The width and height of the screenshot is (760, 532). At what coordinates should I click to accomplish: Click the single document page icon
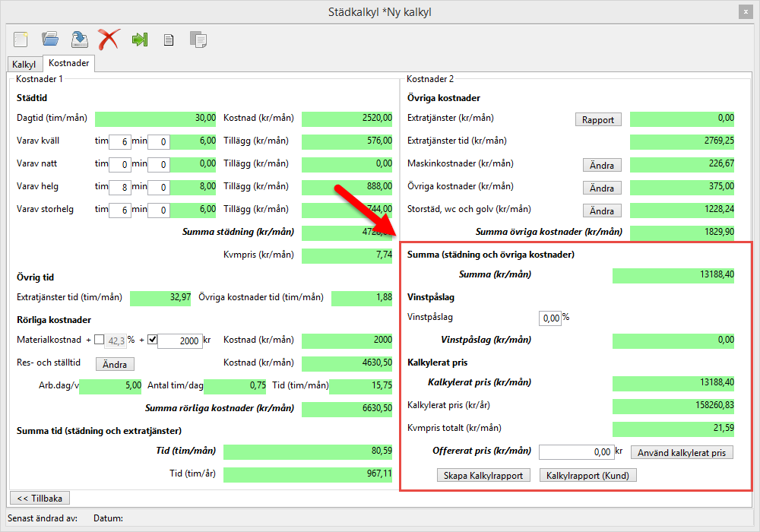[169, 40]
